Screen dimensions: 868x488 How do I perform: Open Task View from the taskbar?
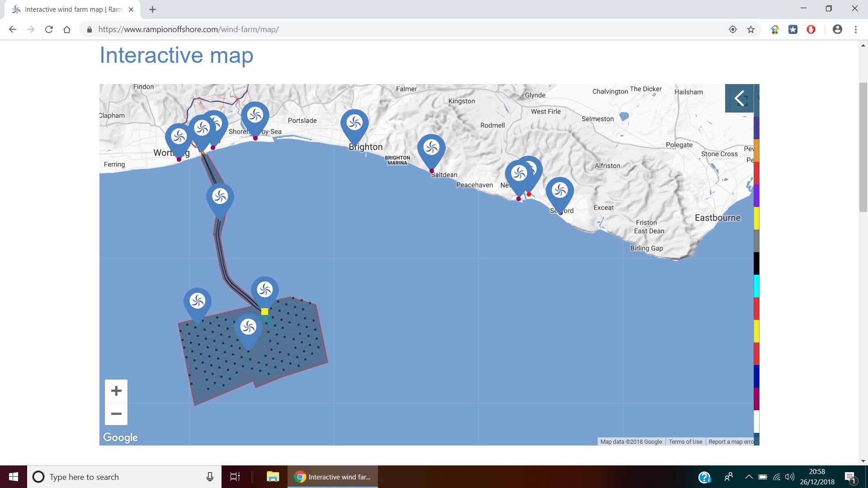[x=235, y=477]
